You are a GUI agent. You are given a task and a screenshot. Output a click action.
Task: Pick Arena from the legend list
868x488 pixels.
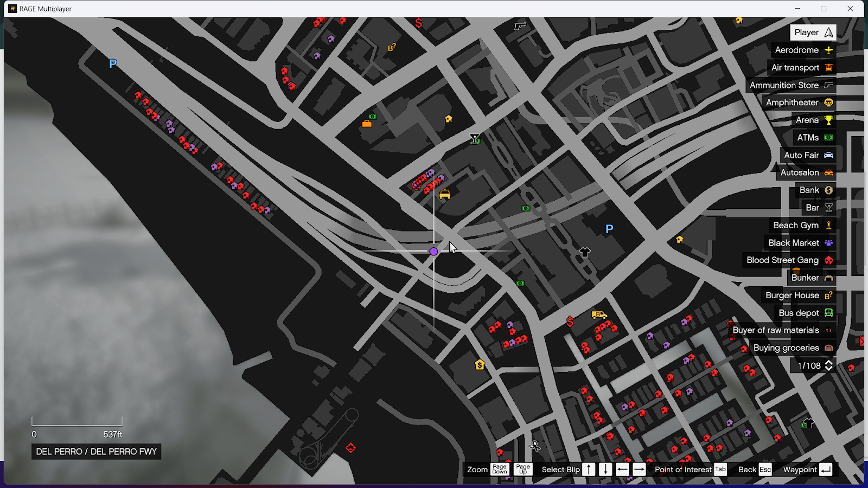tap(814, 120)
